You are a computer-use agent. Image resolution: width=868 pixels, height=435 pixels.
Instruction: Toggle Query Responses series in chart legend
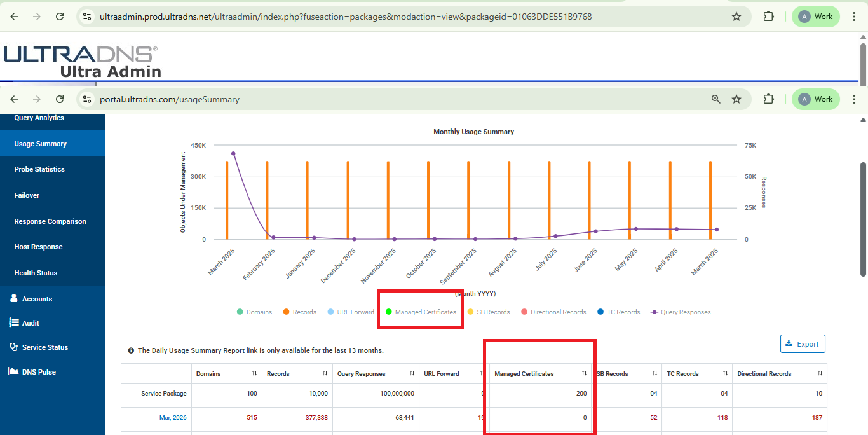(681, 312)
